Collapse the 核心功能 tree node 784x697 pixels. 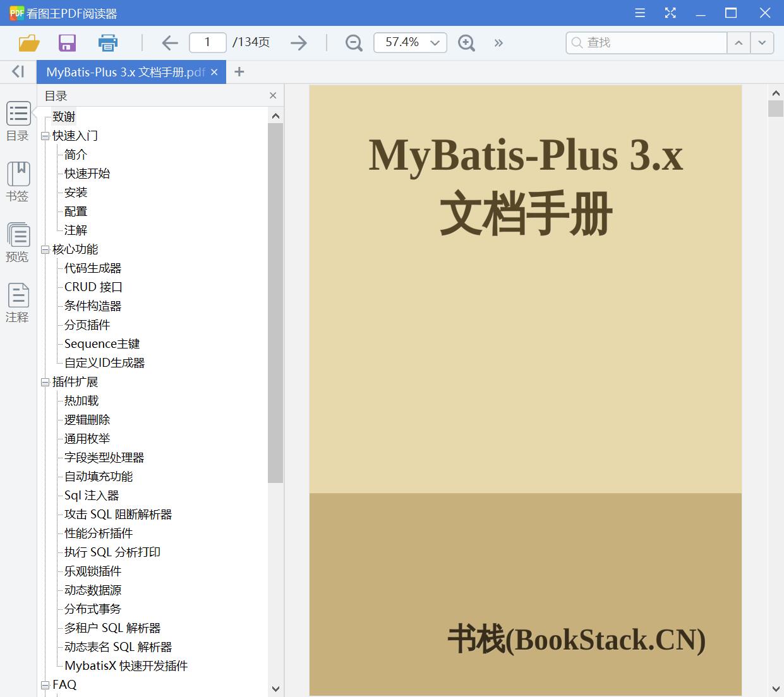click(45, 249)
